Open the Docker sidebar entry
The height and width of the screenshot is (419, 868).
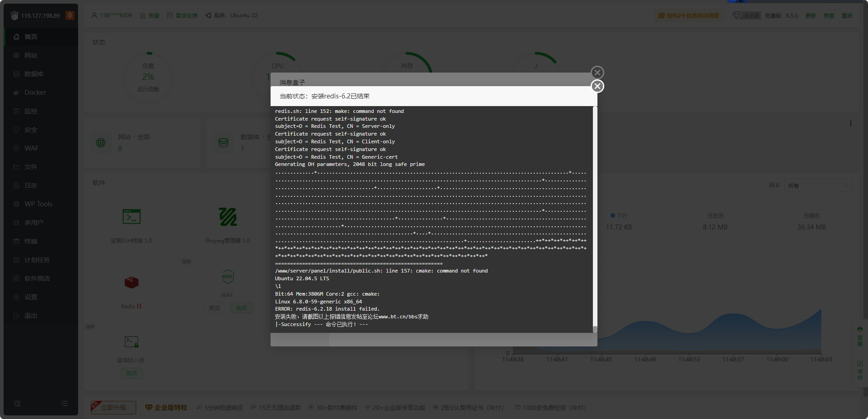[41, 93]
